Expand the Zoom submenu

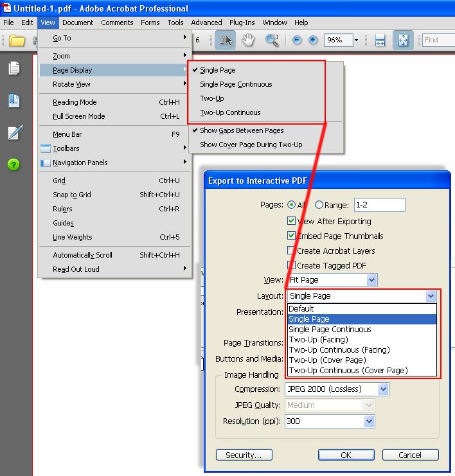pos(115,56)
